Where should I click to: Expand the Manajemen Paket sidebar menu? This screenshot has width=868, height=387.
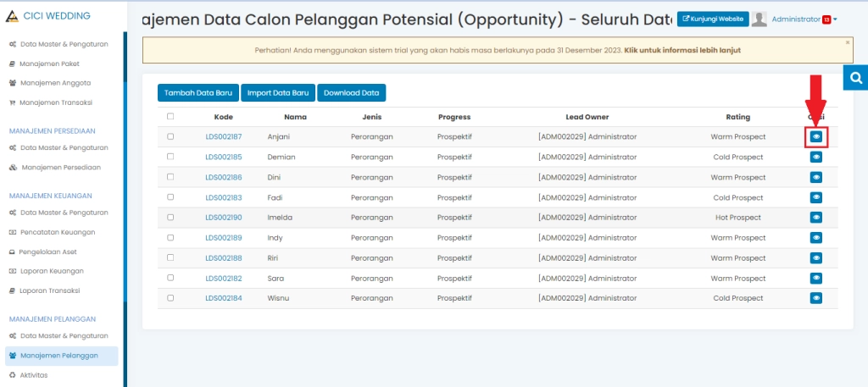tap(49, 64)
